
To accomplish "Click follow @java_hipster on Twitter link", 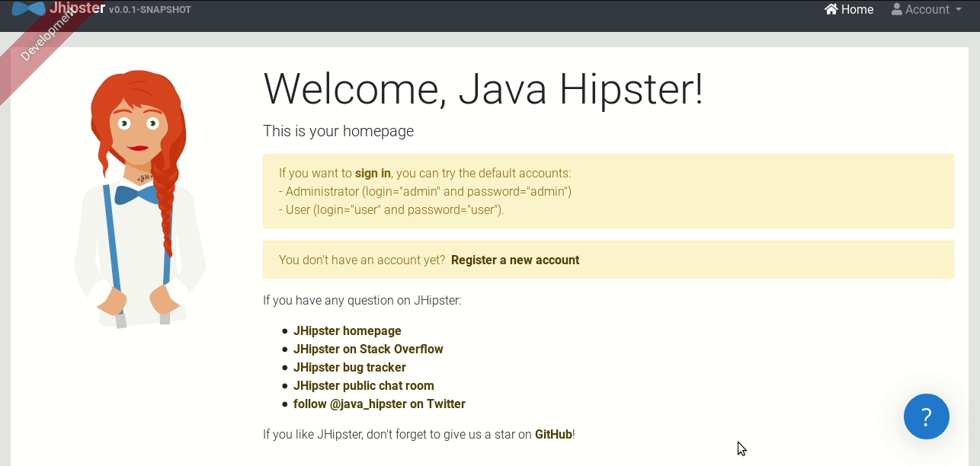I will pos(380,404).
